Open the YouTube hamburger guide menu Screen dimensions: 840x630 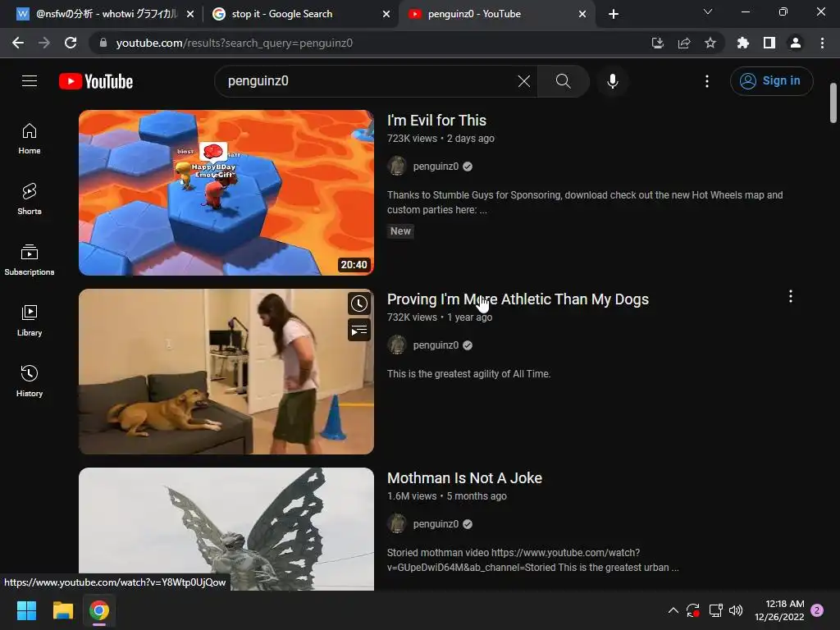(30, 81)
